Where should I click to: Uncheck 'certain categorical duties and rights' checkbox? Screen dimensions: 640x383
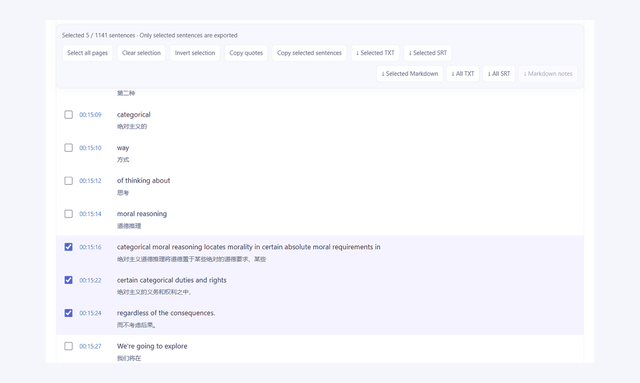point(69,280)
